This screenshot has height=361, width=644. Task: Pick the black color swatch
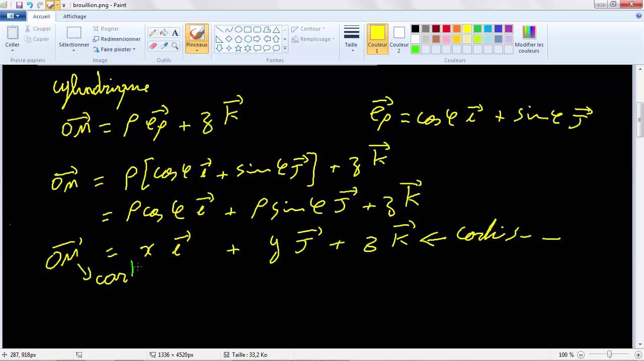[415, 29]
